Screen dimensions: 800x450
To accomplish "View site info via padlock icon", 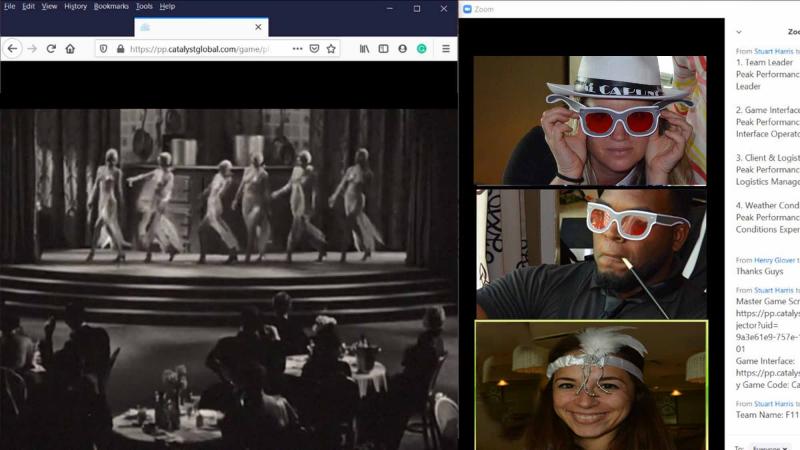I will (x=120, y=48).
